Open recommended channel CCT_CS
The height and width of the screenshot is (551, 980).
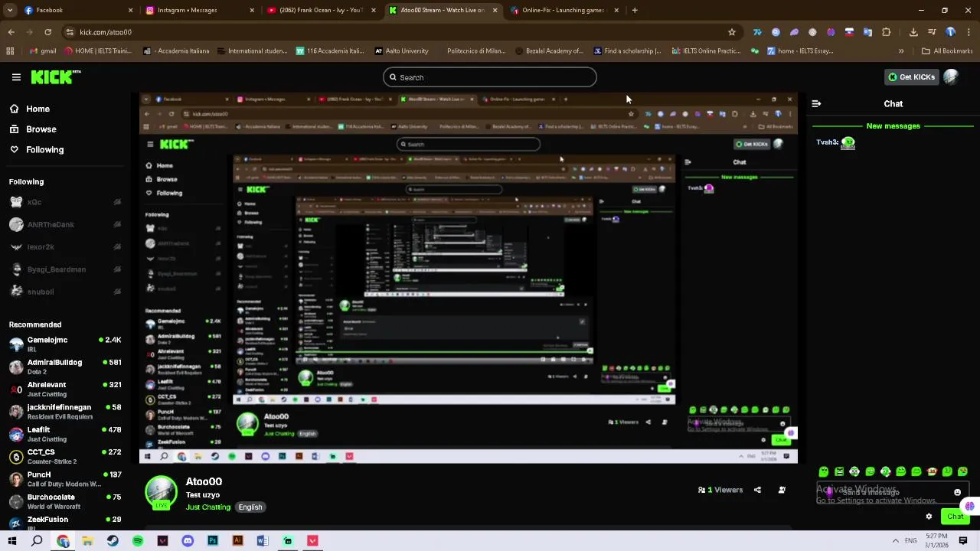point(64,456)
